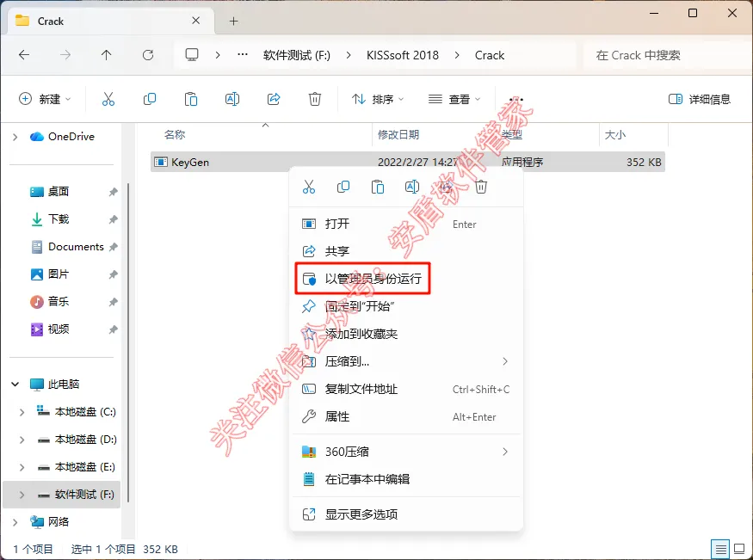Open the 查看 view dropdown
753x560 pixels.
(x=454, y=99)
